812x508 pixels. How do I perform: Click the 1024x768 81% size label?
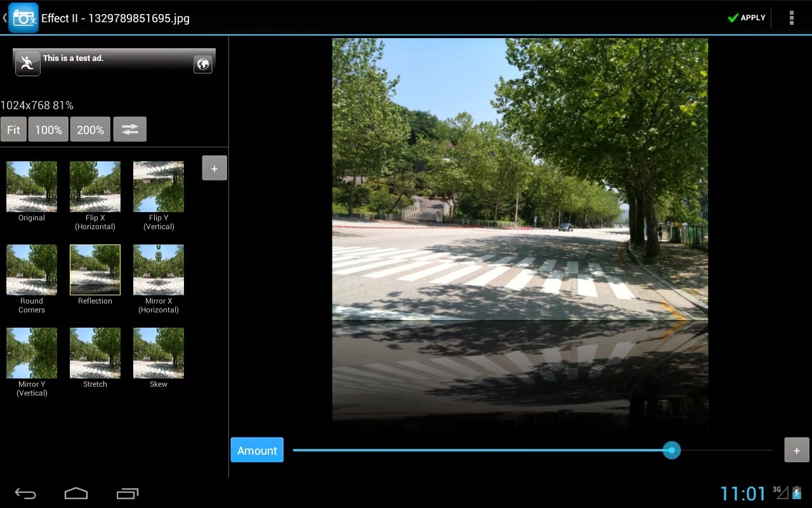37,105
